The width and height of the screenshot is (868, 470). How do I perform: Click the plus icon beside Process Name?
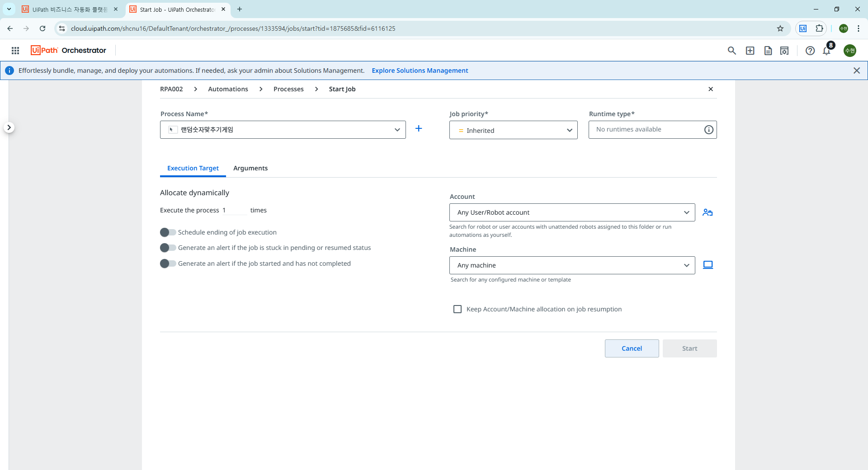click(419, 129)
